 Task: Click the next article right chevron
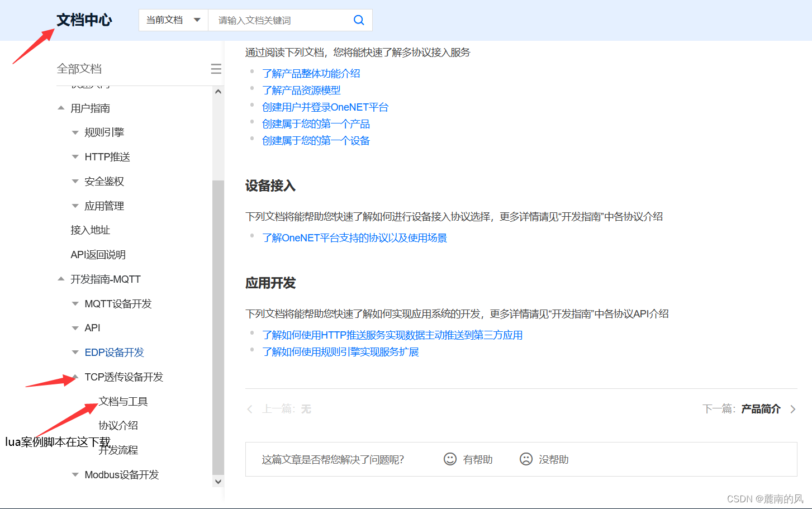[793, 410]
